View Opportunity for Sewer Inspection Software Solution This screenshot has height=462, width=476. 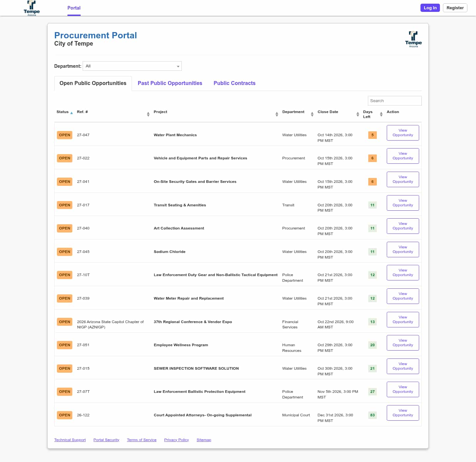click(x=403, y=366)
